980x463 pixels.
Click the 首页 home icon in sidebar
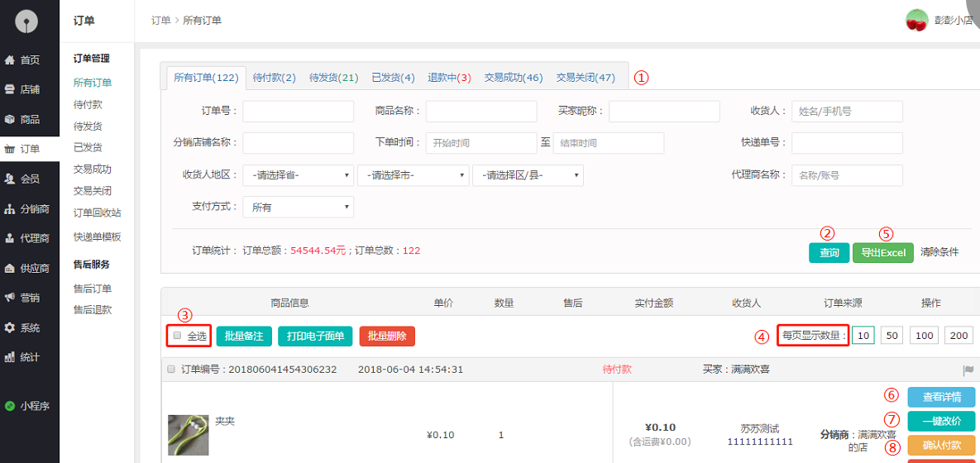[x=10, y=60]
